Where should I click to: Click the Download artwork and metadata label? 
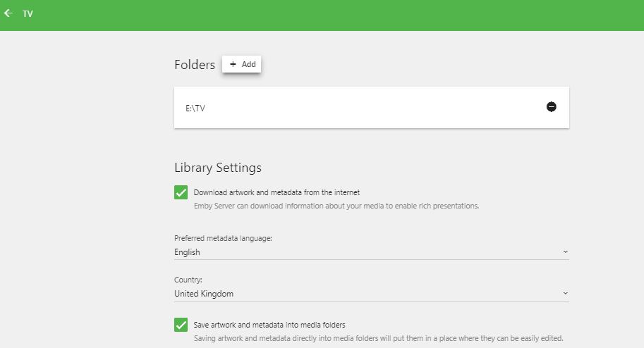coord(277,192)
